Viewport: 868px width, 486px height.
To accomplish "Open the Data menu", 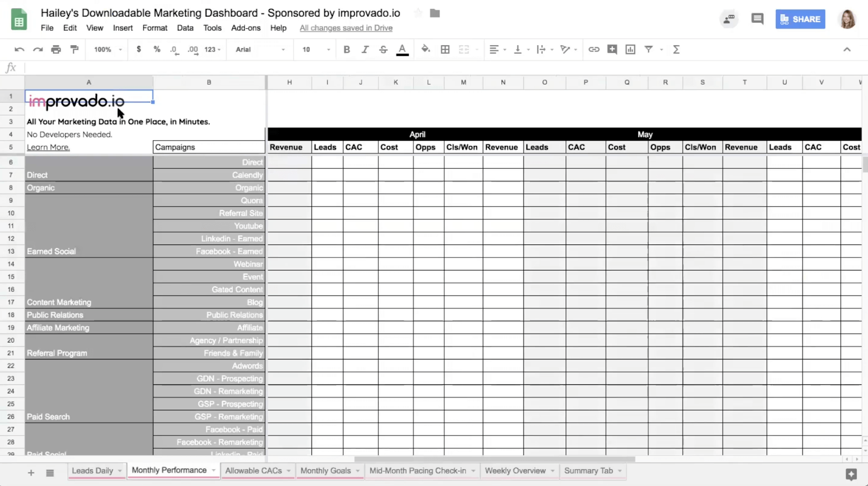I will pyautogui.click(x=185, y=28).
